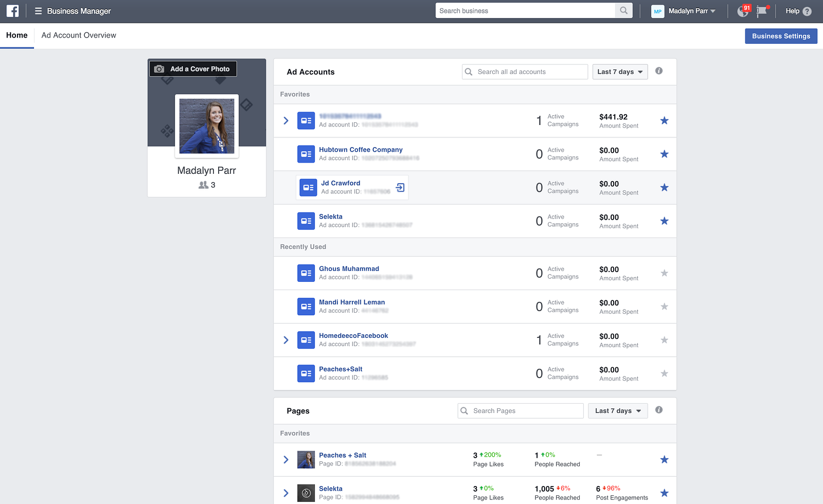This screenshot has height=504, width=823.
Task: Click the Business Settings button
Action: point(781,36)
